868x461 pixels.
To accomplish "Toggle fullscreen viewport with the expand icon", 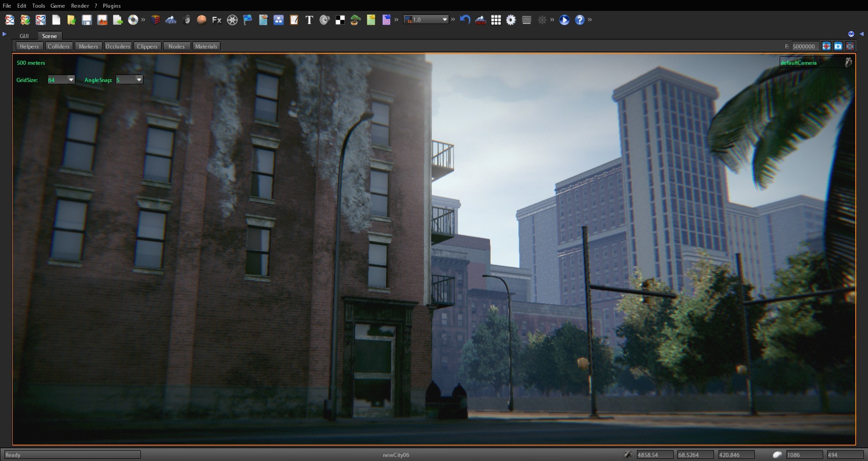I will 850,46.
